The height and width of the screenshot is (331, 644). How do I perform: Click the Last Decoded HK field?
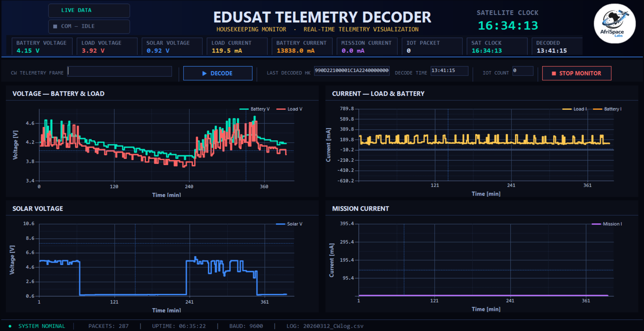351,71
